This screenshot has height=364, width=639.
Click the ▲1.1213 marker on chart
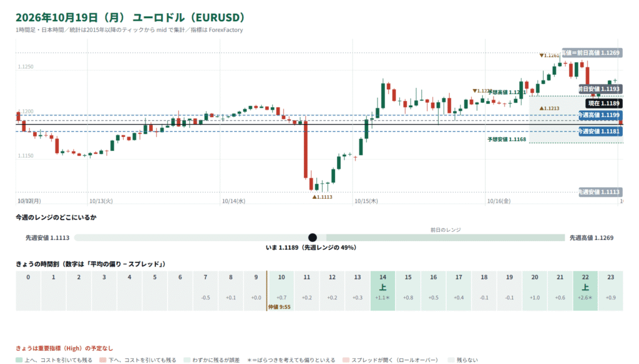coord(549,108)
